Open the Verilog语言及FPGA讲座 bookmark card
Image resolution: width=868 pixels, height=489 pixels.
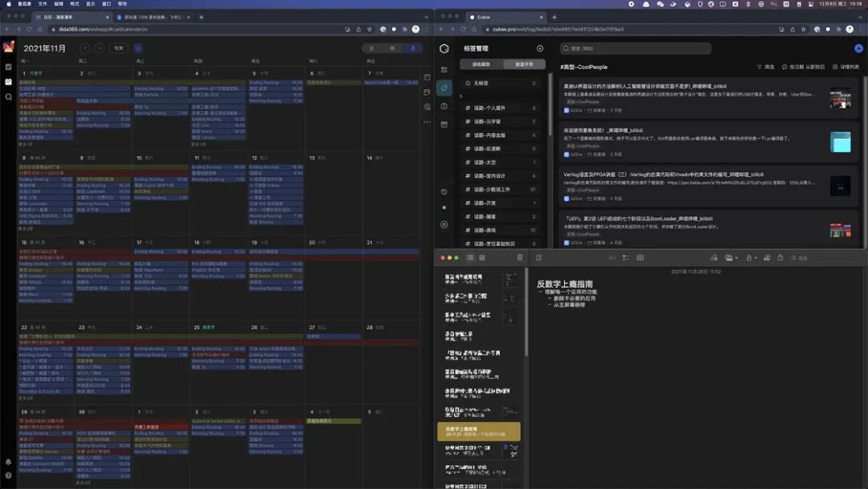pos(708,186)
